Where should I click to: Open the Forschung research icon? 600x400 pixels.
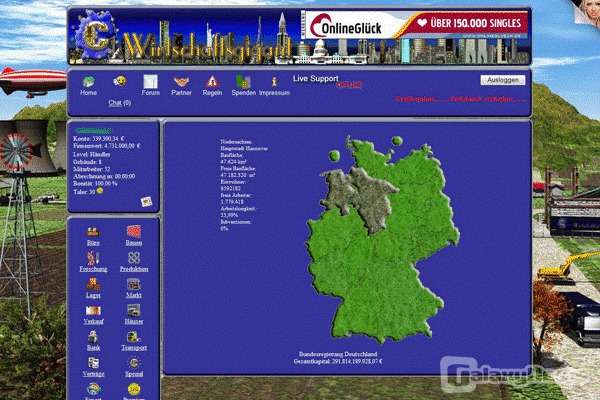click(93, 258)
